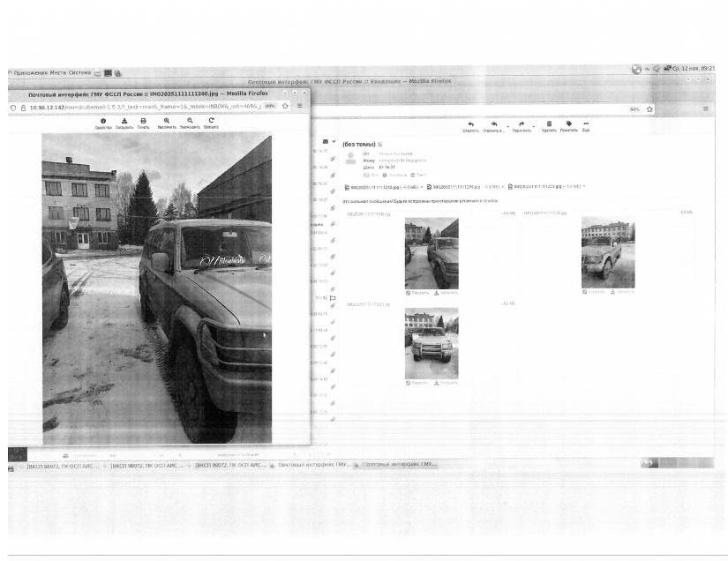The image size is (728, 561).
Task: Open the Система menu in top panel
Action: tap(79, 72)
